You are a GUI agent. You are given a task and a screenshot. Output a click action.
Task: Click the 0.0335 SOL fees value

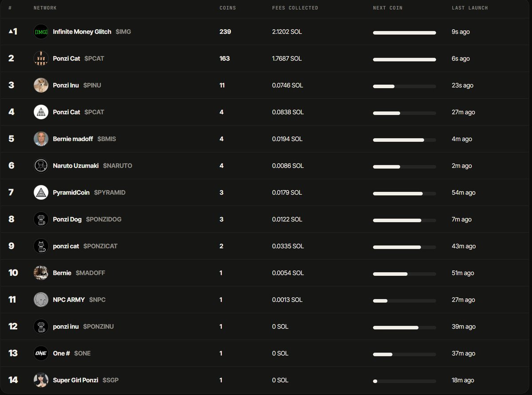[x=288, y=246]
